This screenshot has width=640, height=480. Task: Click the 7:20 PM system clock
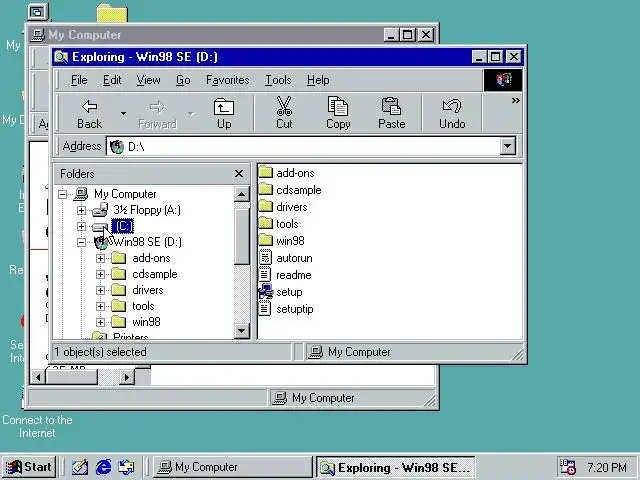pos(607,467)
